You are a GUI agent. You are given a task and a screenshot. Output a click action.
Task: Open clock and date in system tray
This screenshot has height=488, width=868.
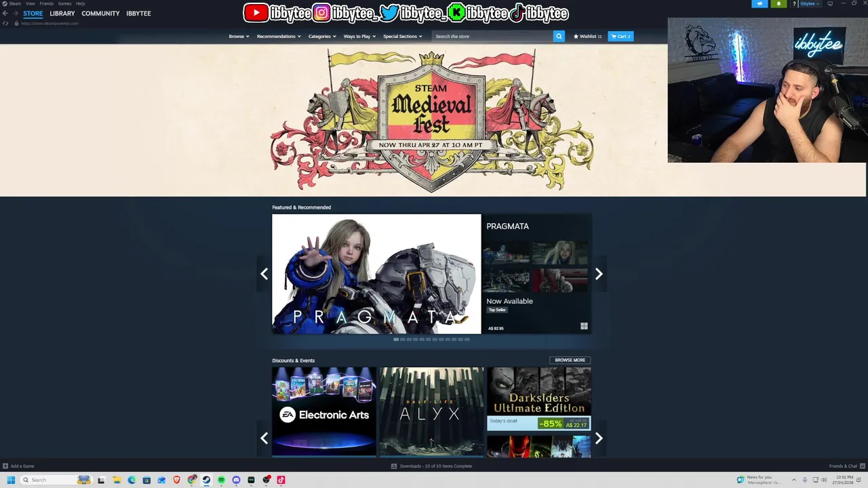pos(843,480)
